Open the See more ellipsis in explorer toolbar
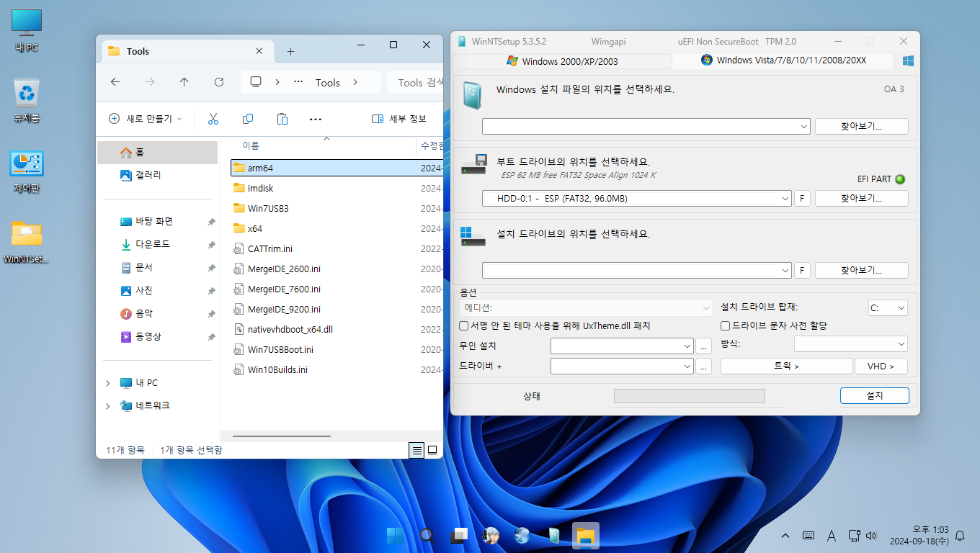 click(316, 119)
